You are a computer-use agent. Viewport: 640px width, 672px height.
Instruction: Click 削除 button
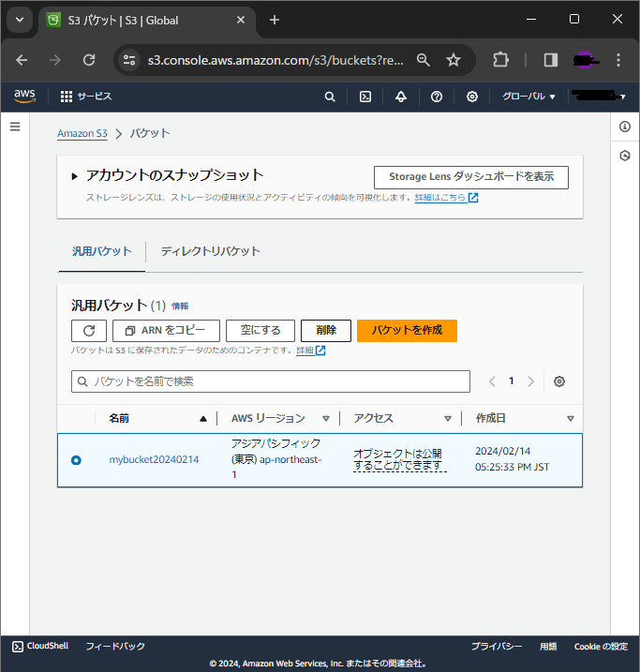(325, 331)
